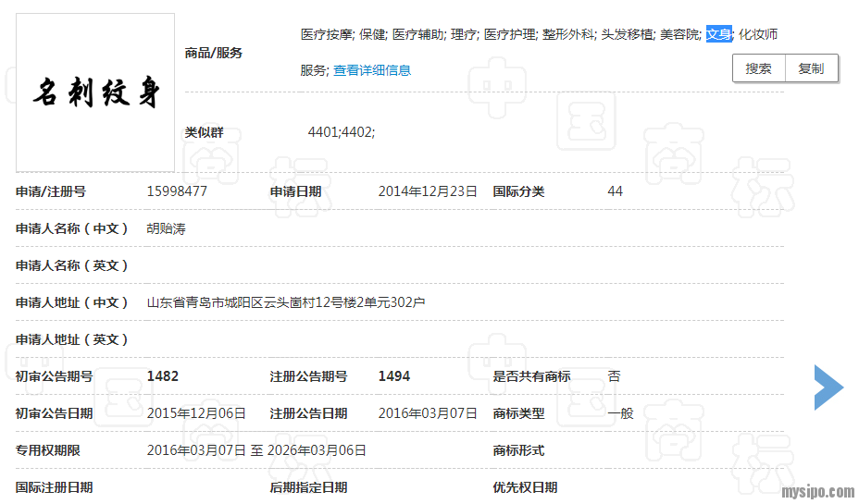This screenshot has width=859, height=504.
Task: Click registration announcement issue number 1494
Action: (x=394, y=376)
